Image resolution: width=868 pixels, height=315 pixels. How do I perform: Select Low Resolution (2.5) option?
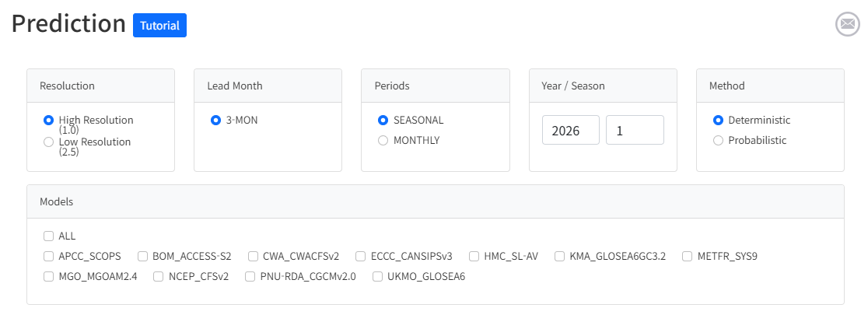[x=49, y=142]
